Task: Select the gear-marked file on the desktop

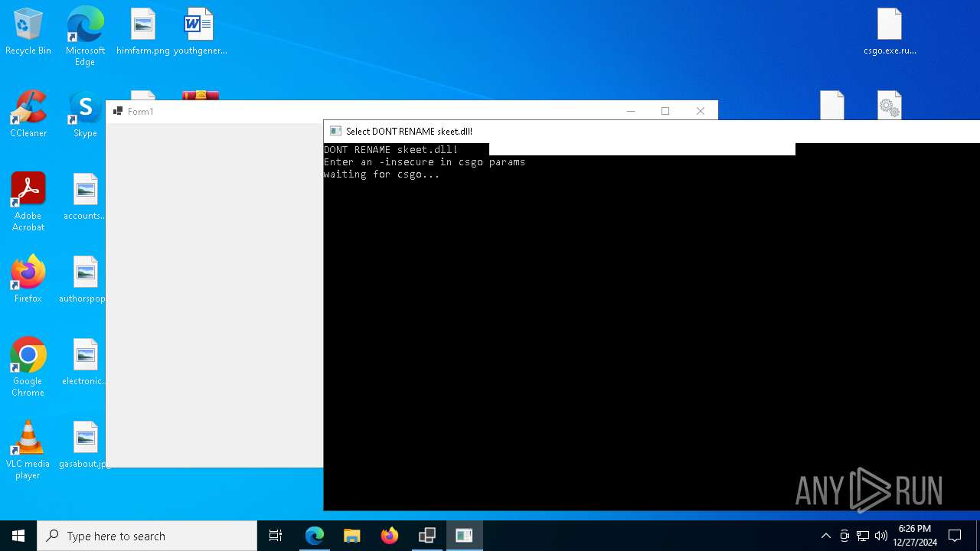Action: [890, 105]
